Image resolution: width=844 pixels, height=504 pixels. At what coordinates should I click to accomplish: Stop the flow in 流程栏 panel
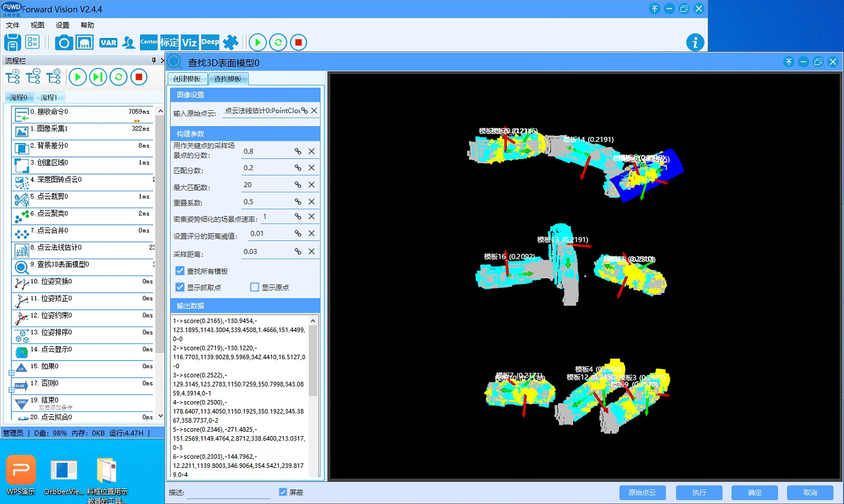[139, 76]
